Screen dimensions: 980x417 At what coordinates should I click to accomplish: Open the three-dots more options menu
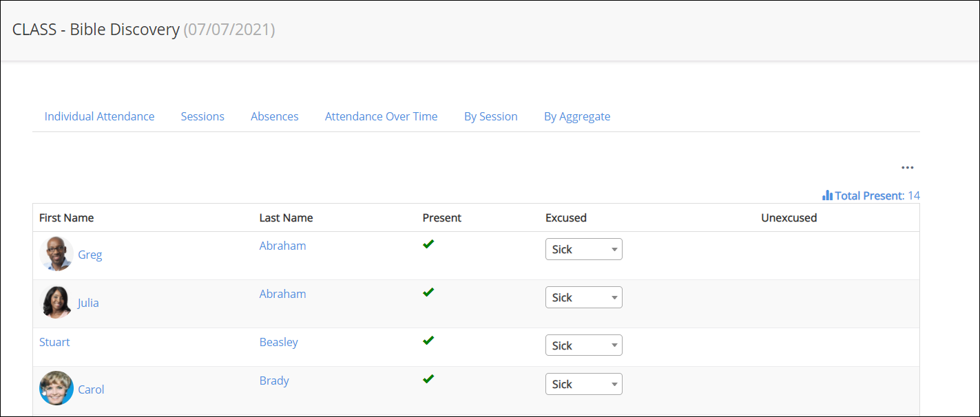[907, 168]
